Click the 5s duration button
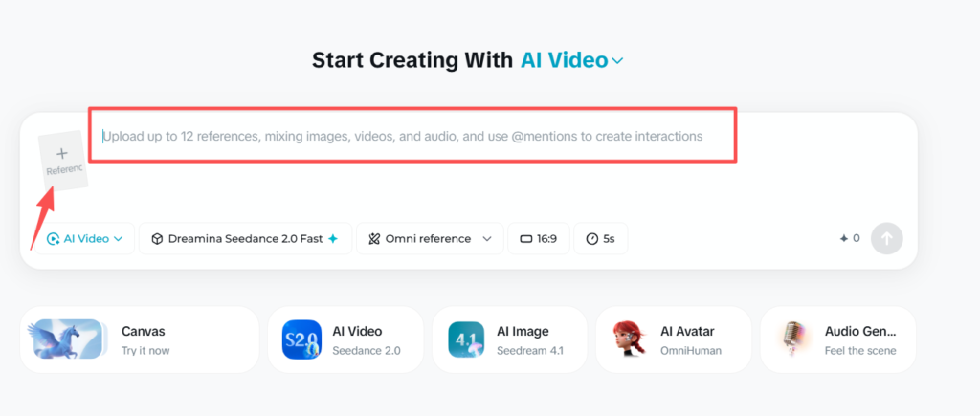This screenshot has height=416, width=980. click(x=600, y=239)
